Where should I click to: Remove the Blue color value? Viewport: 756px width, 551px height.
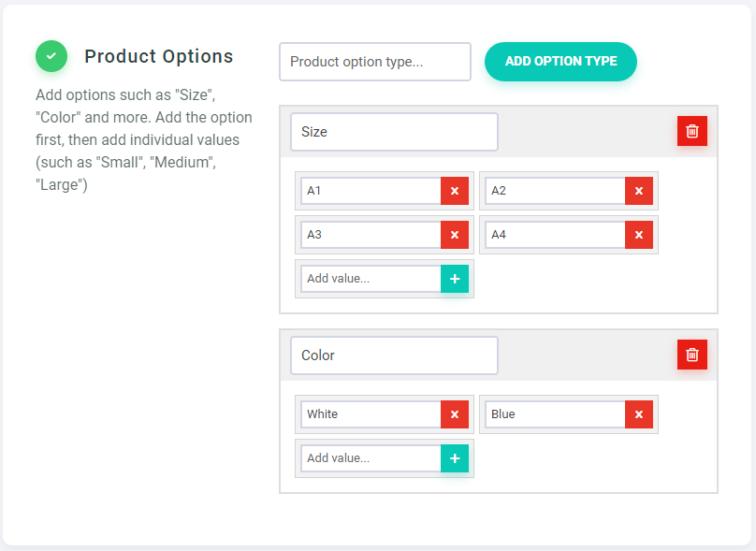(639, 414)
